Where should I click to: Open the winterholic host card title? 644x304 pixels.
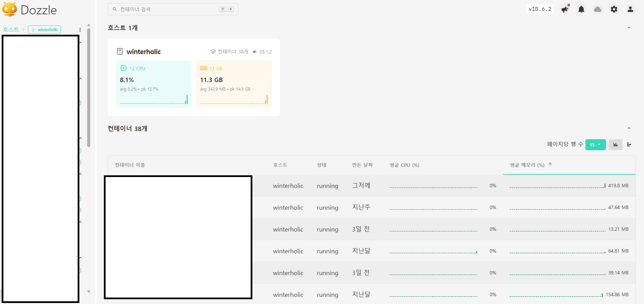(x=143, y=52)
